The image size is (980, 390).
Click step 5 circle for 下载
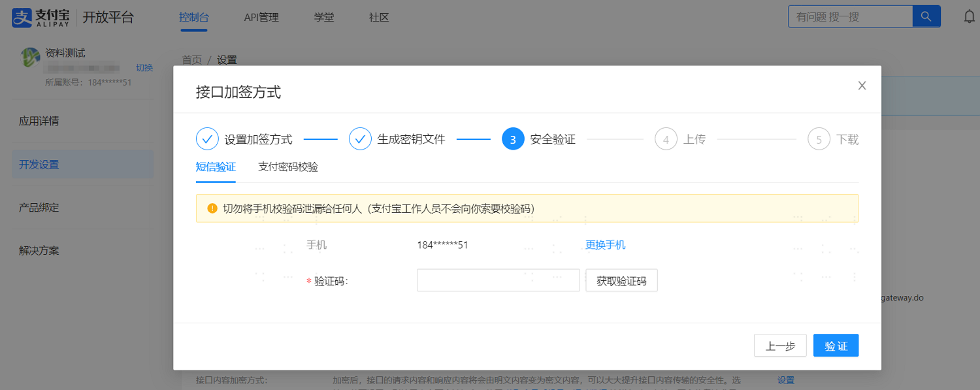[x=819, y=139]
